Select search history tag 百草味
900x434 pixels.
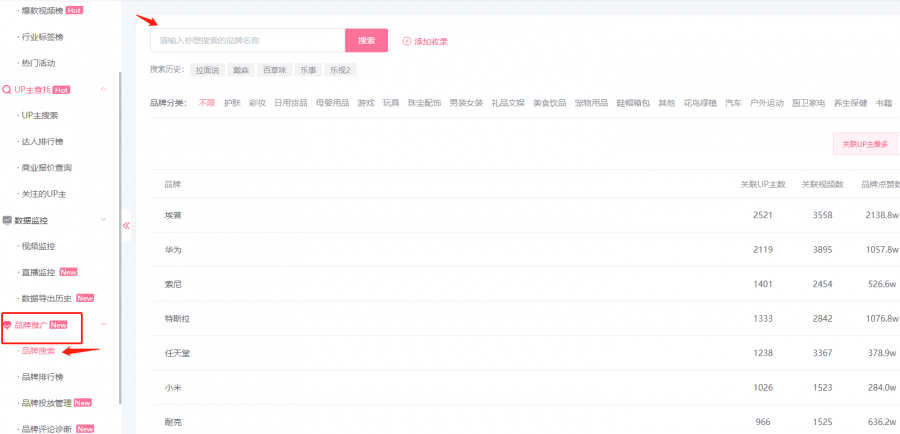(273, 70)
